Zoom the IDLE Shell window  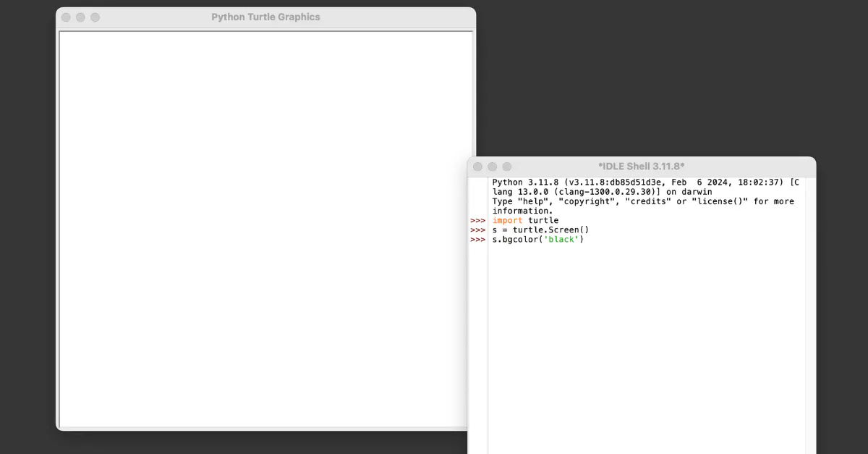pyautogui.click(x=507, y=167)
